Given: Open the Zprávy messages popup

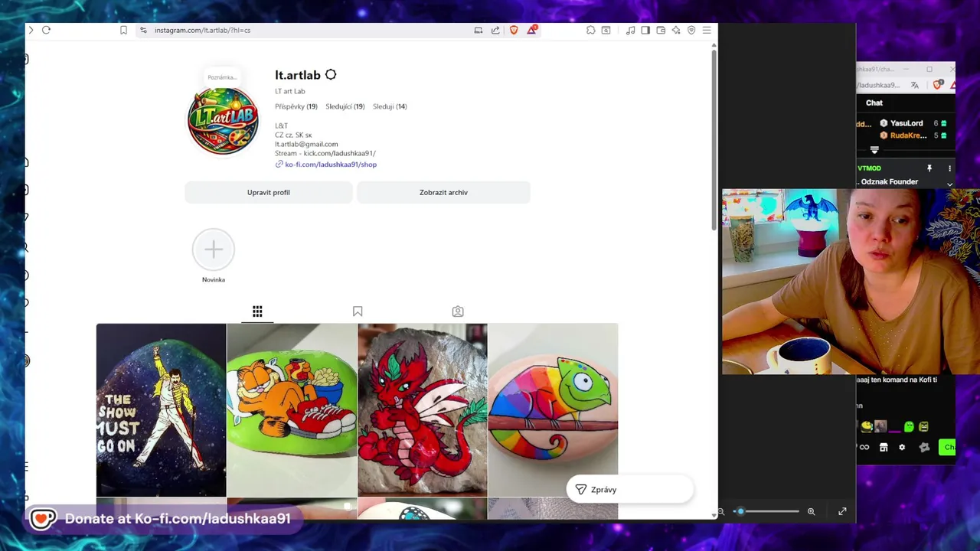Looking at the screenshot, I should click(629, 490).
